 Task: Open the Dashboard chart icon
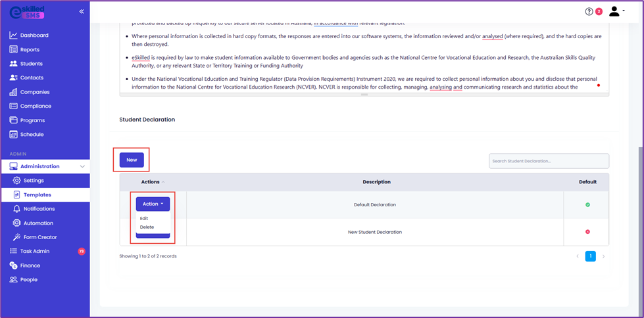point(13,35)
